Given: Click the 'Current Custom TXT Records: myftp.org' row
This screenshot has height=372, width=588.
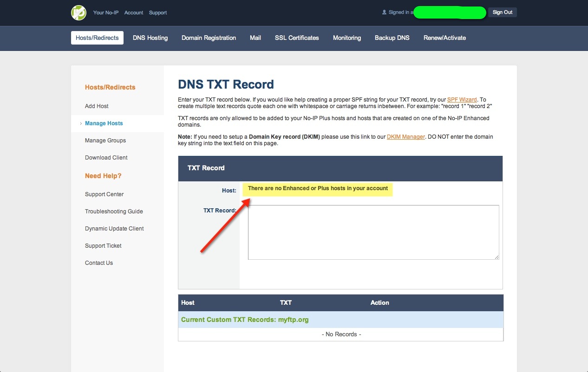Looking at the screenshot, I should point(340,320).
